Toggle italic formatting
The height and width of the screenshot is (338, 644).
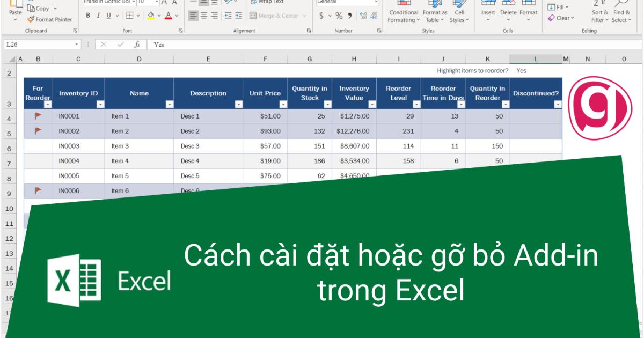click(x=98, y=16)
